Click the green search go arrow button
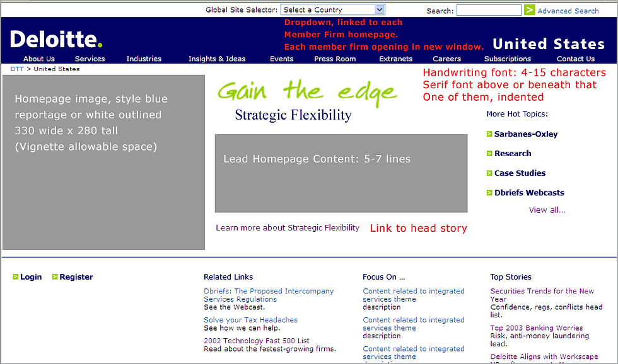The height and width of the screenshot is (364, 618). [x=529, y=10]
